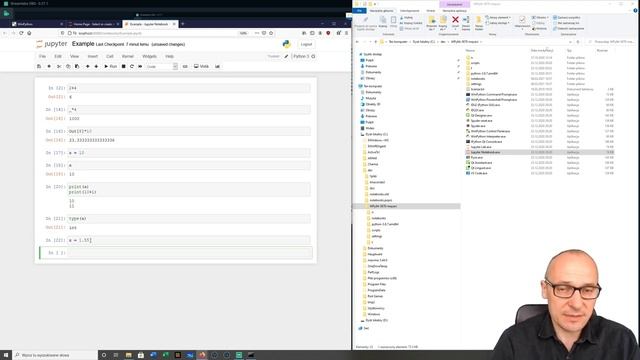Select Dysk lokalny (C:) in navigation tree
This screenshot has height=360, width=640.
pyautogui.click(x=374, y=134)
